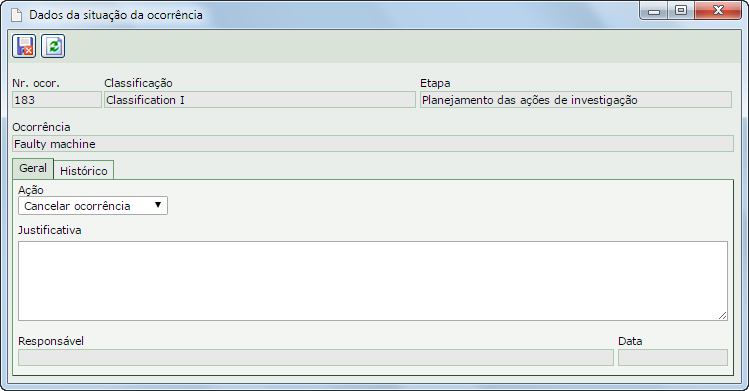Minimize the occurrence data window
The height and width of the screenshot is (391, 749).
(654, 11)
